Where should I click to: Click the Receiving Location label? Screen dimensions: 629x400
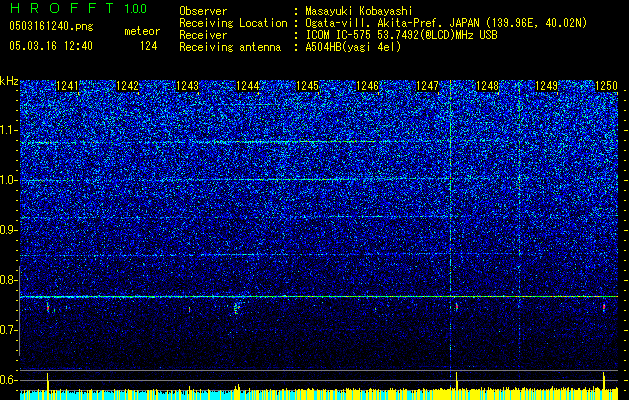[x=233, y=23]
